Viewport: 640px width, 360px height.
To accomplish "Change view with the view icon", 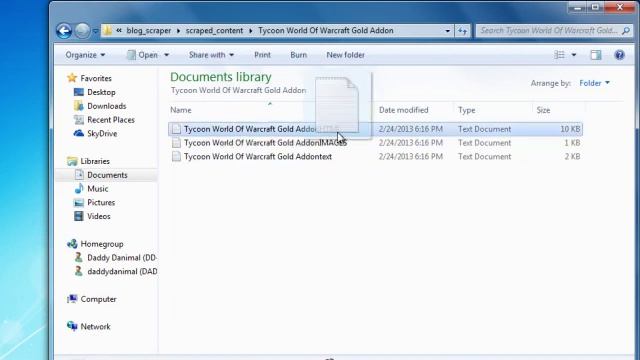I will pyautogui.click(x=559, y=55).
